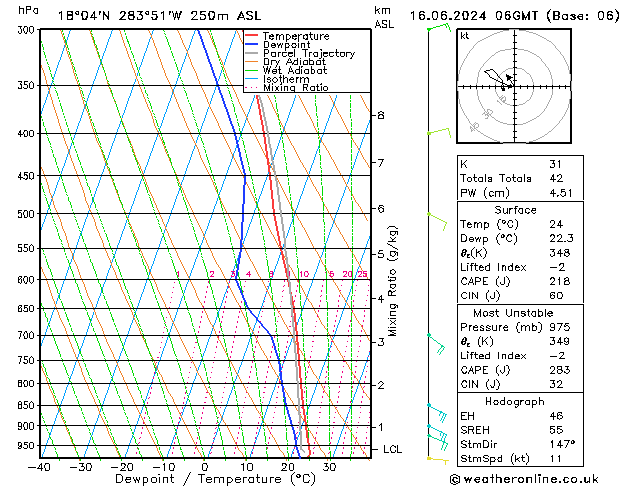Click the 700 hPa pressure axis label
The width and height of the screenshot is (629, 486).
(x=28, y=336)
